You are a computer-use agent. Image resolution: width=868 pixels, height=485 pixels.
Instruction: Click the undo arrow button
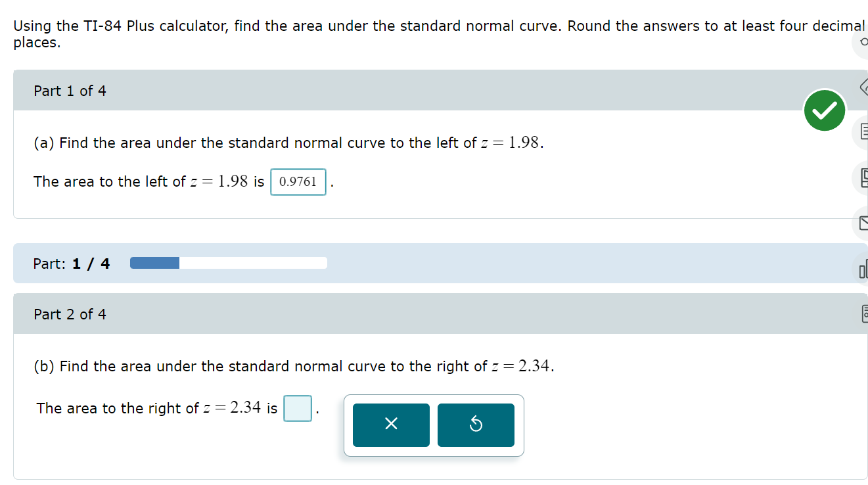[476, 425]
